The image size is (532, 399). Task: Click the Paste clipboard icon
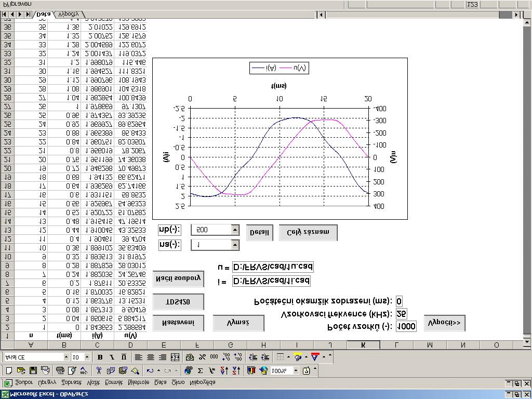(x=123, y=370)
